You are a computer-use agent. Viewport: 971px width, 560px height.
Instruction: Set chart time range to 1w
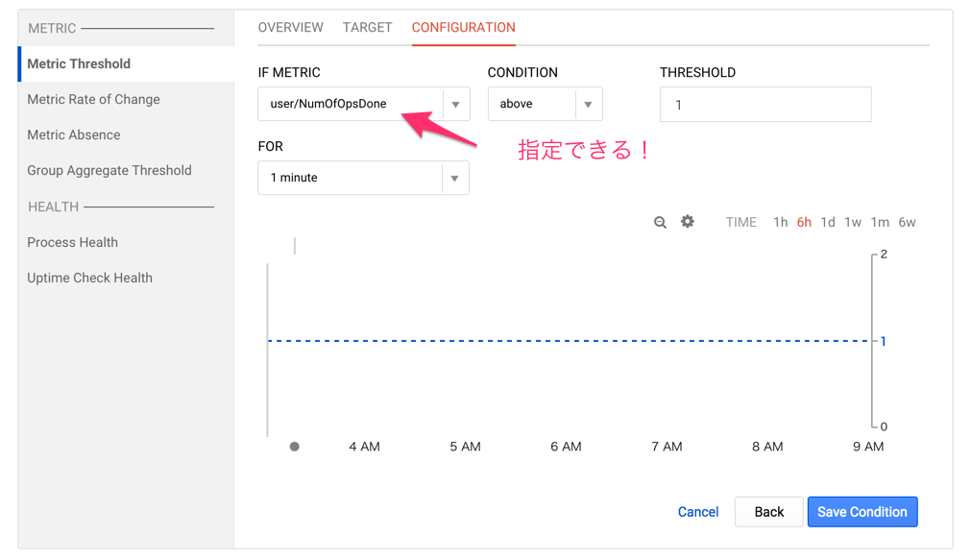[852, 221]
